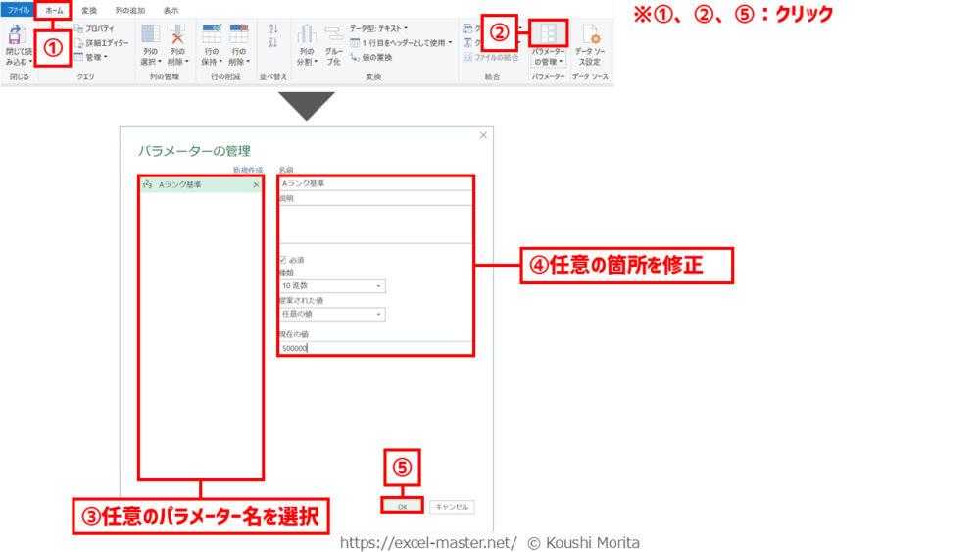Click the current value field containing 500000
Image resolution: width=980 pixels, height=552 pixels.
(x=374, y=347)
